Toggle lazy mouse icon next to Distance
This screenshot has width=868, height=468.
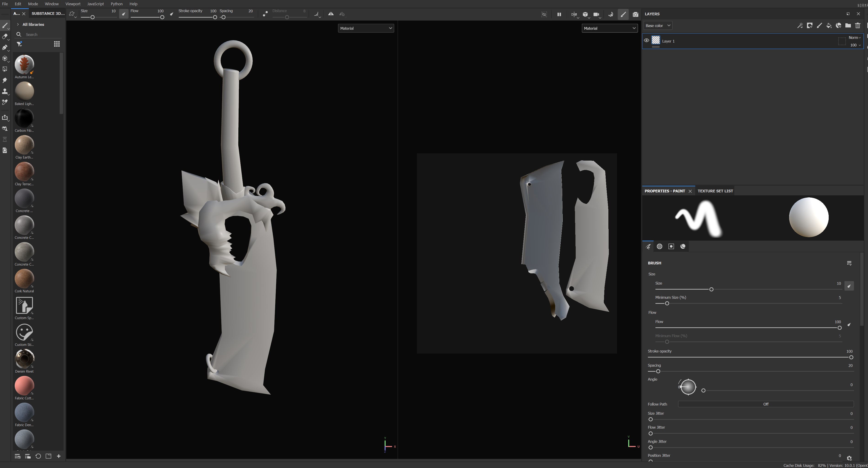[265, 14]
